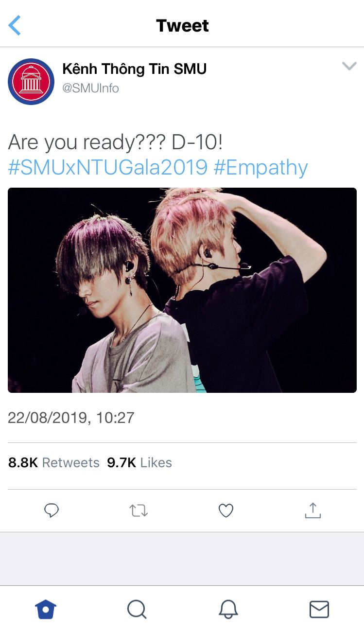Tap the retweet arrows icon
Image resolution: width=364 pixels, height=633 pixels.
(x=139, y=510)
